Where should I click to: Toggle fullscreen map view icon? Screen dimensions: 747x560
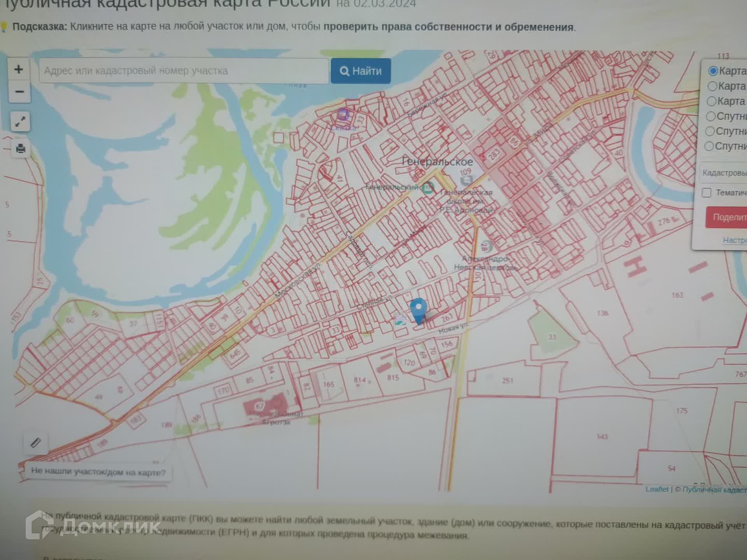click(x=20, y=122)
